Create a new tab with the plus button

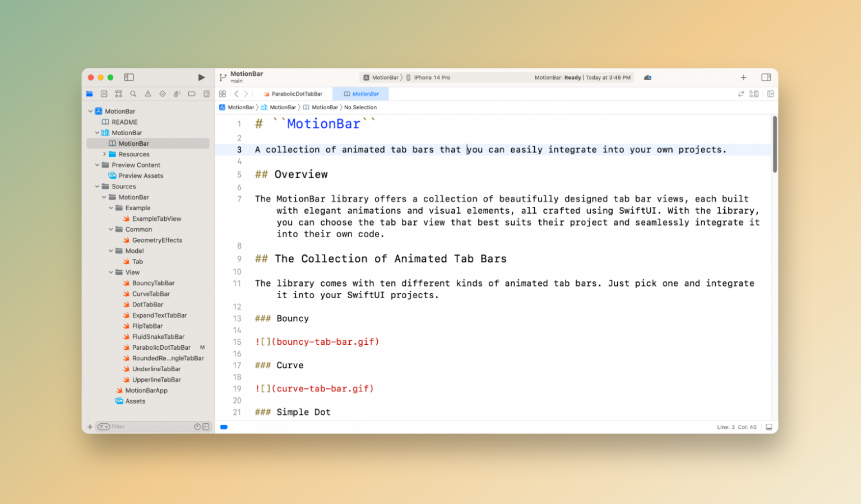(743, 77)
